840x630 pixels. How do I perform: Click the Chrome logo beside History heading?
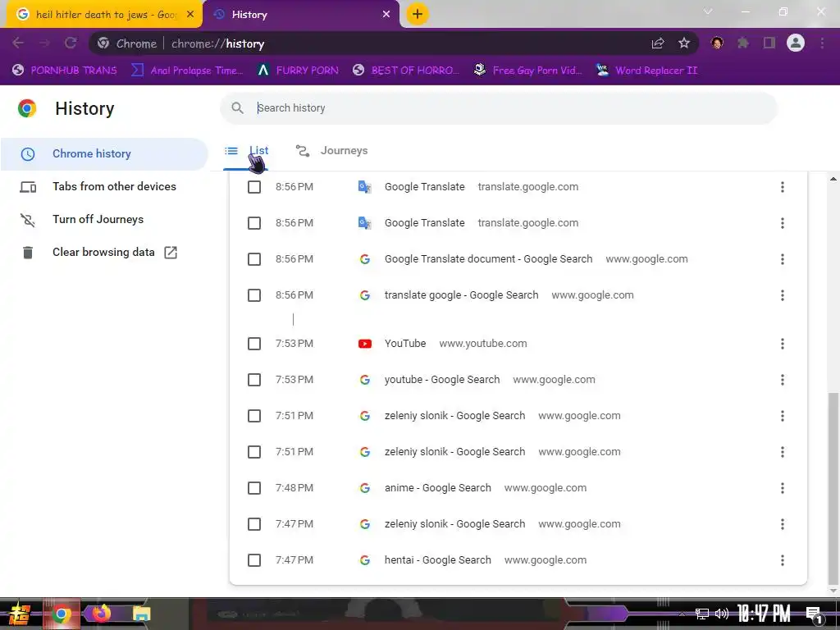(27, 108)
